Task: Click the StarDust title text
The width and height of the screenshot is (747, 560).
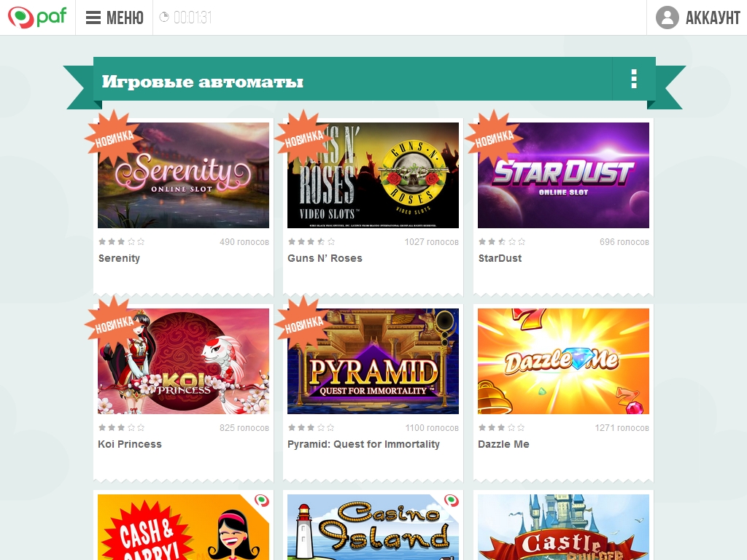Action: pyautogui.click(x=500, y=258)
